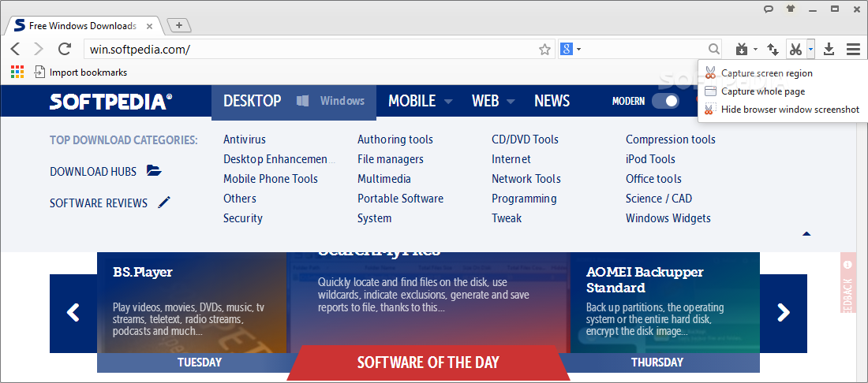This screenshot has width=868, height=383.
Task: Open the DESKTOP navigation tab
Action: pyautogui.click(x=253, y=101)
